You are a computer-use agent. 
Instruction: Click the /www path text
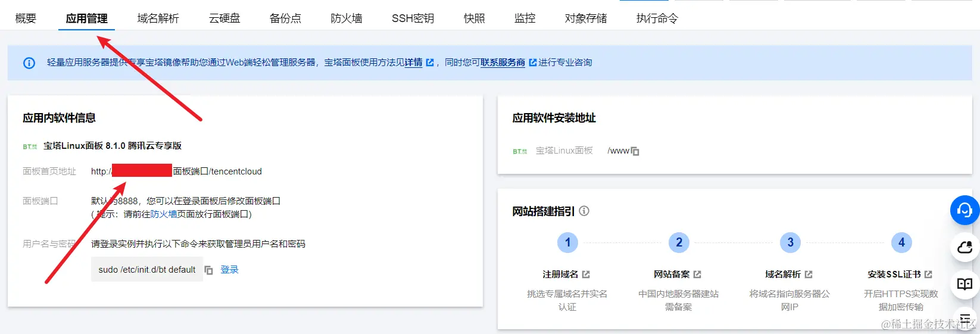[618, 151]
